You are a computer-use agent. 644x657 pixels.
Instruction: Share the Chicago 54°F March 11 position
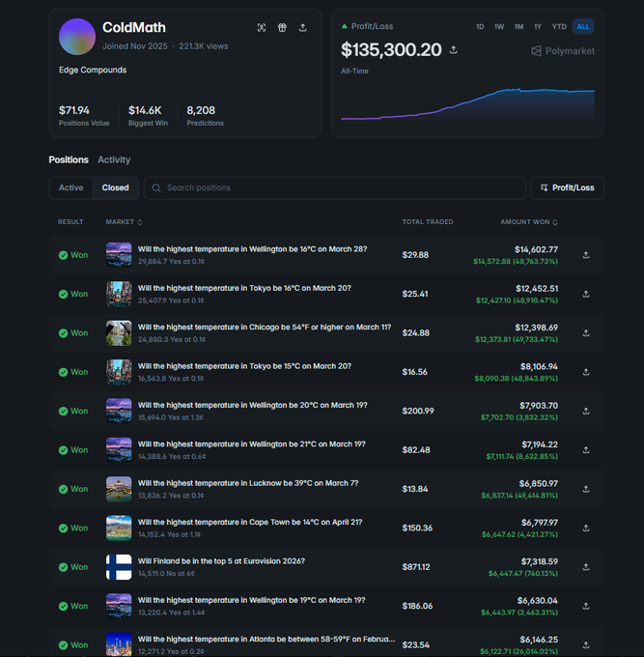[x=586, y=332]
